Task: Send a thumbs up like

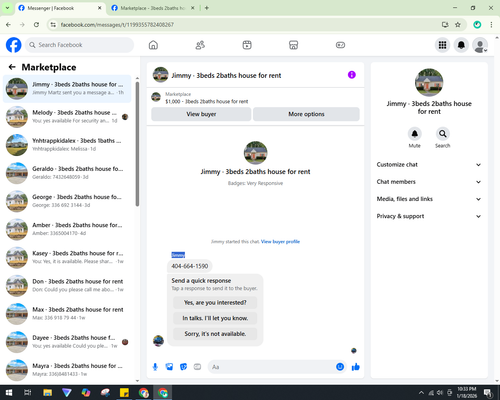Action: 356,367
